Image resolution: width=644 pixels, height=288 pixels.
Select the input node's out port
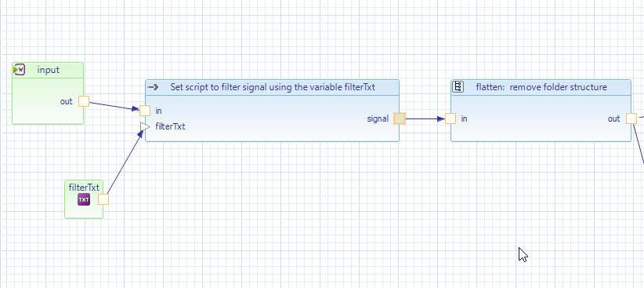pos(84,101)
